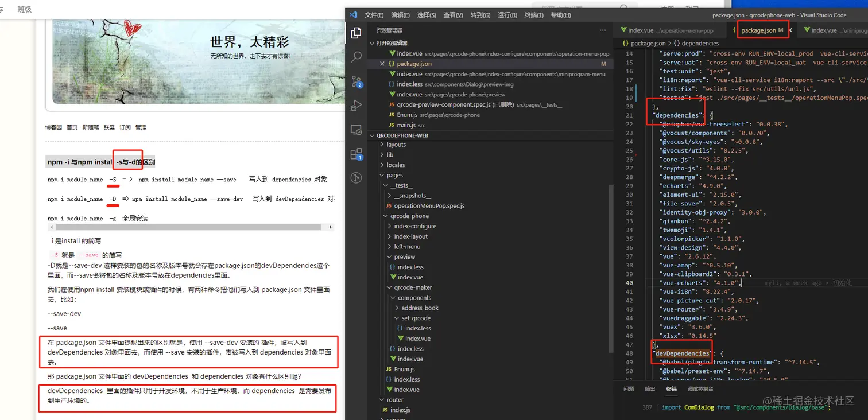Open the 编辑(E) menu
This screenshot has width=868, height=420.
[400, 15]
